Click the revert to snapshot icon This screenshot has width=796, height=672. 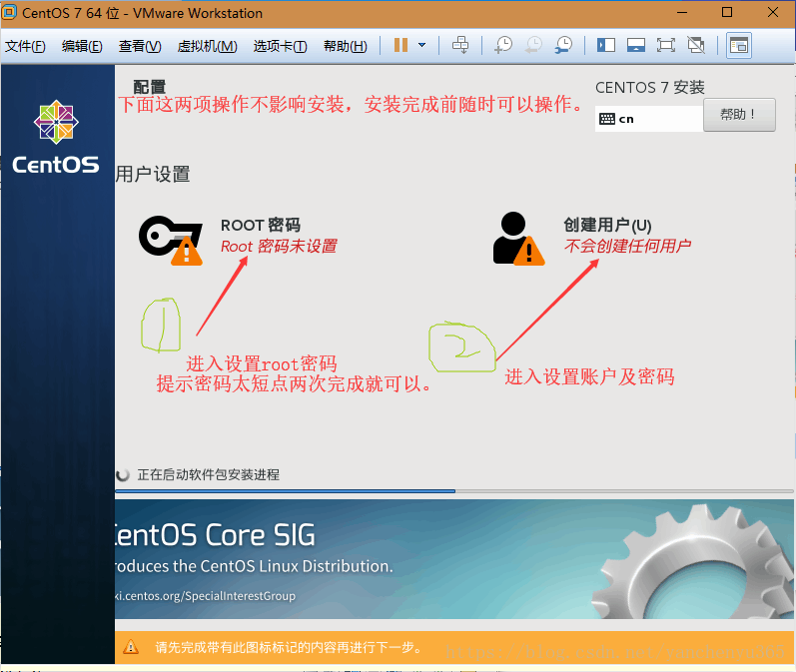point(533,45)
